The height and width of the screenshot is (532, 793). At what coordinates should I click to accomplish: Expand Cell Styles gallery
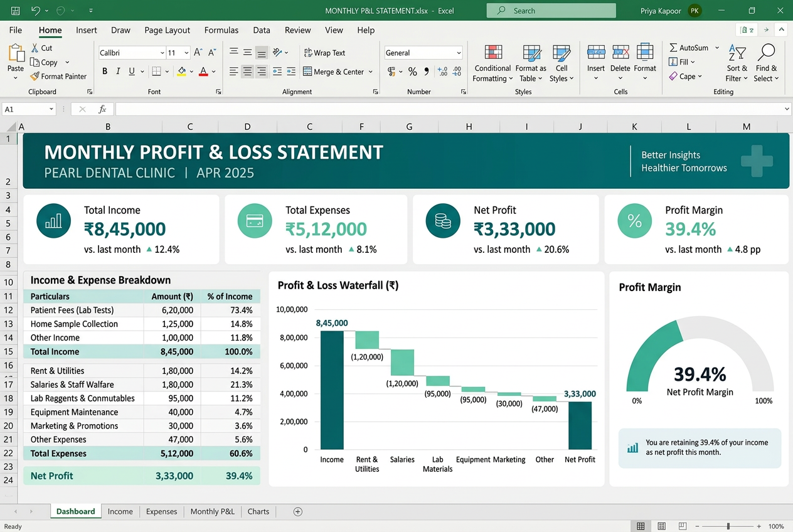pos(561,63)
